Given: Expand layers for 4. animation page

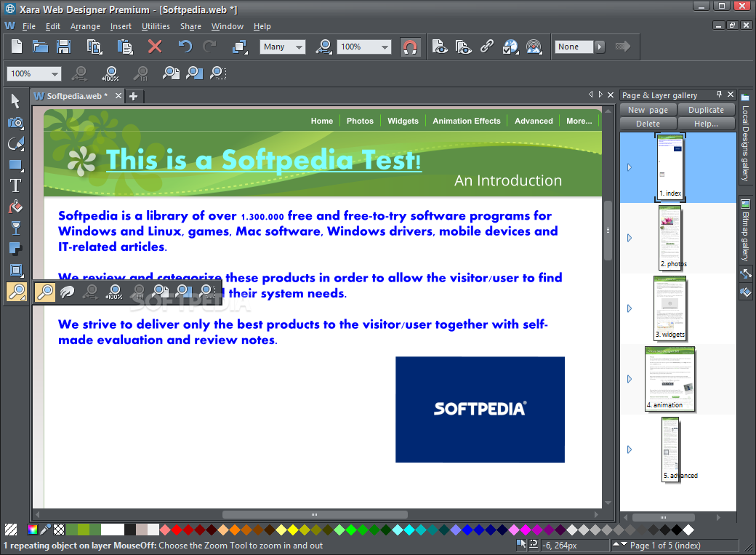Looking at the screenshot, I should 630,379.
